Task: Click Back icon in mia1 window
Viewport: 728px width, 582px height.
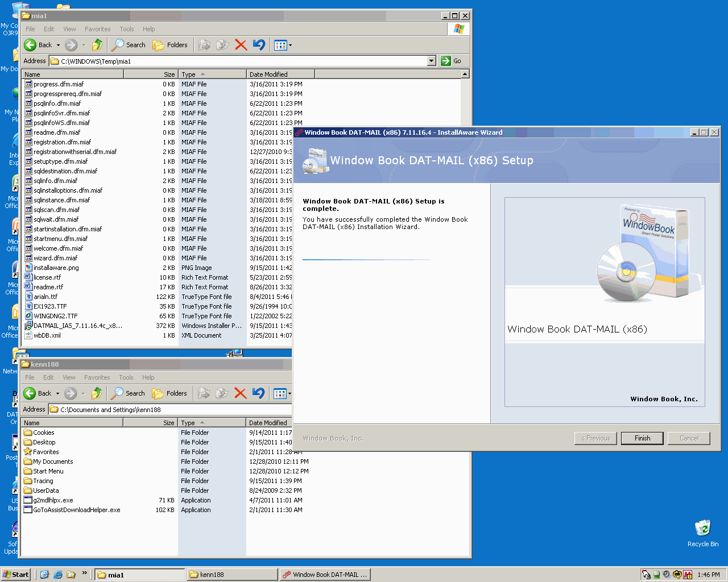Action: [30, 45]
